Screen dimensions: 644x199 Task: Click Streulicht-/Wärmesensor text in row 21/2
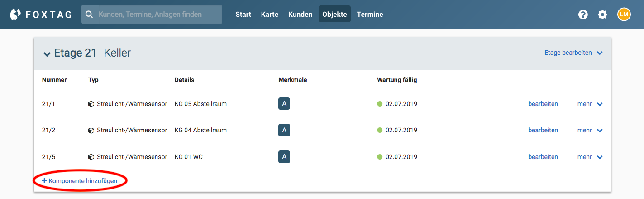132,131
